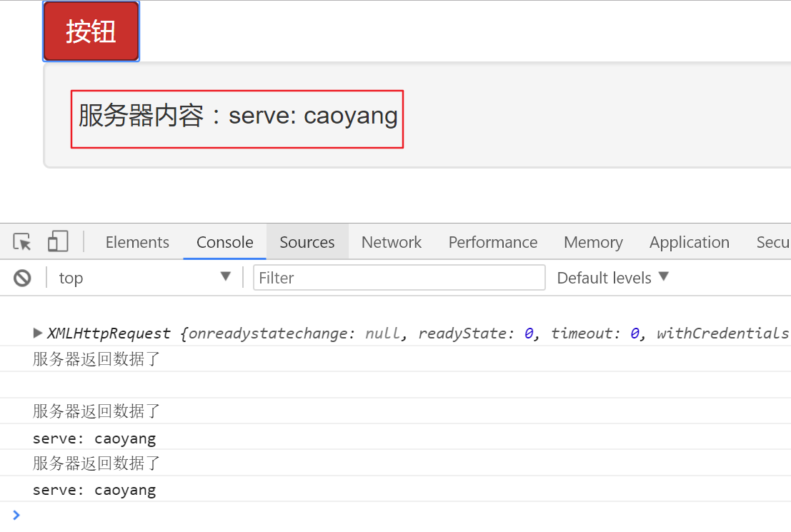
Task: Open the Sources tab
Action: point(307,242)
